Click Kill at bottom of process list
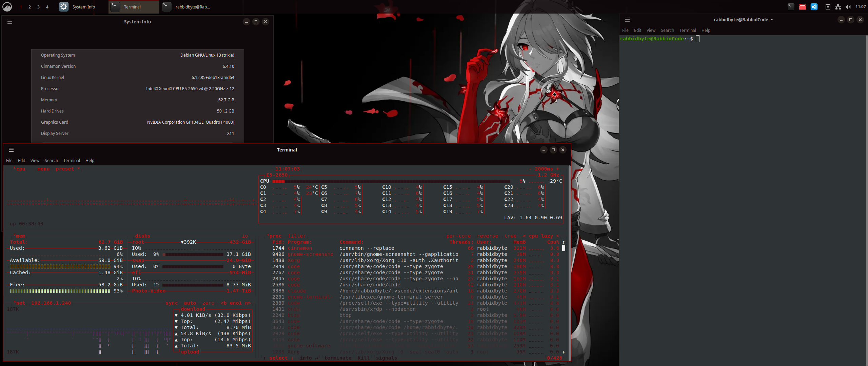Screen dimensions: 868x366 pos(363,358)
